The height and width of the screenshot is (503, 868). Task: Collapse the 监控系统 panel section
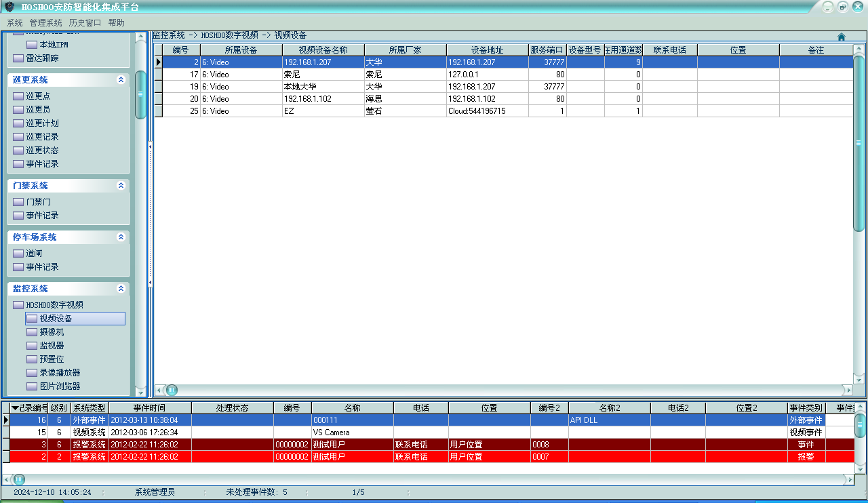click(x=121, y=289)
